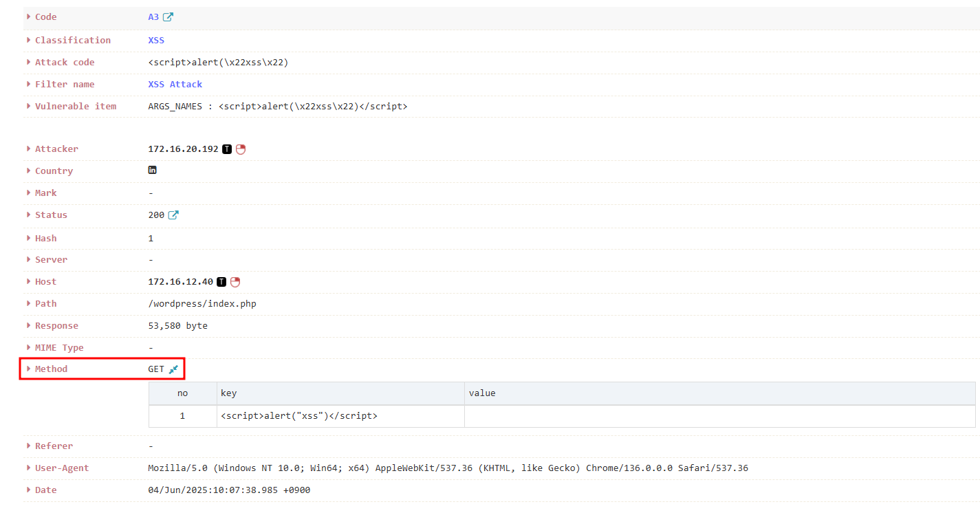This screenshot has width=980, height=524.
Task: Click the MIME Type field label
Action: coord(59,348)
